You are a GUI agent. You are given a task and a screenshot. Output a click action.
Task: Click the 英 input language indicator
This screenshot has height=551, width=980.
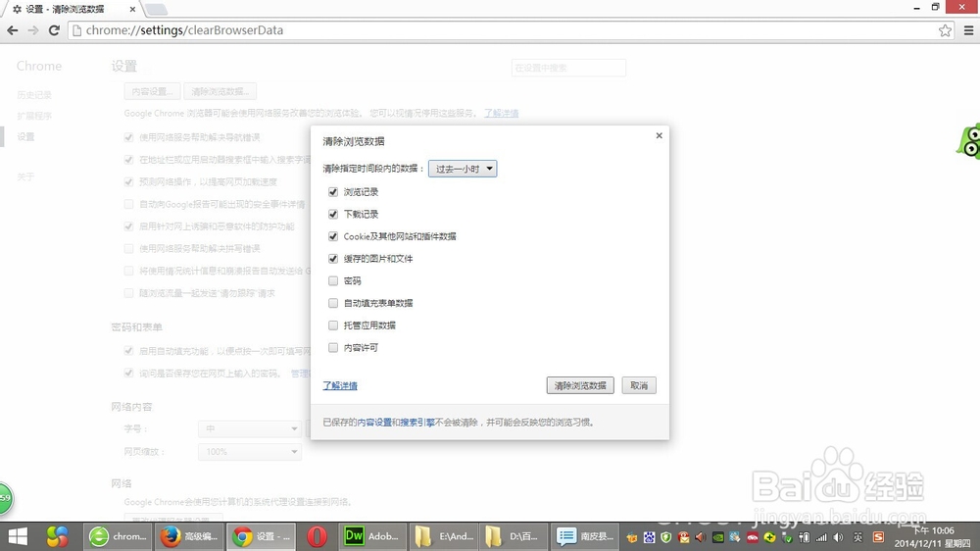point(858,537)
